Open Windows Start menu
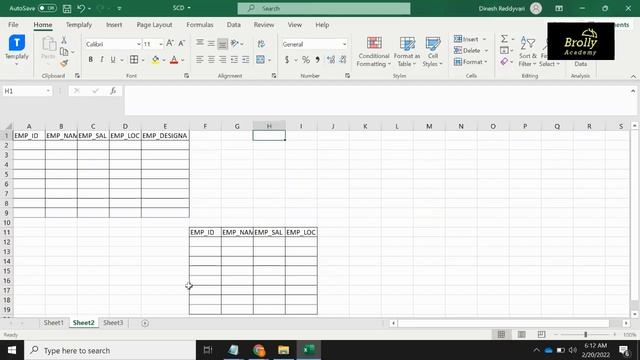The image size is (640, 360). [x=12, y=350]
